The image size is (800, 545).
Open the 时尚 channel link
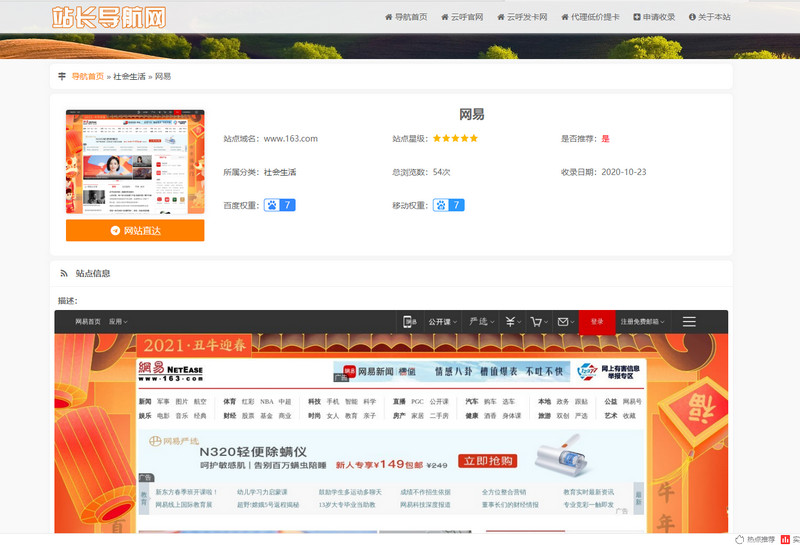pos(314,415)
